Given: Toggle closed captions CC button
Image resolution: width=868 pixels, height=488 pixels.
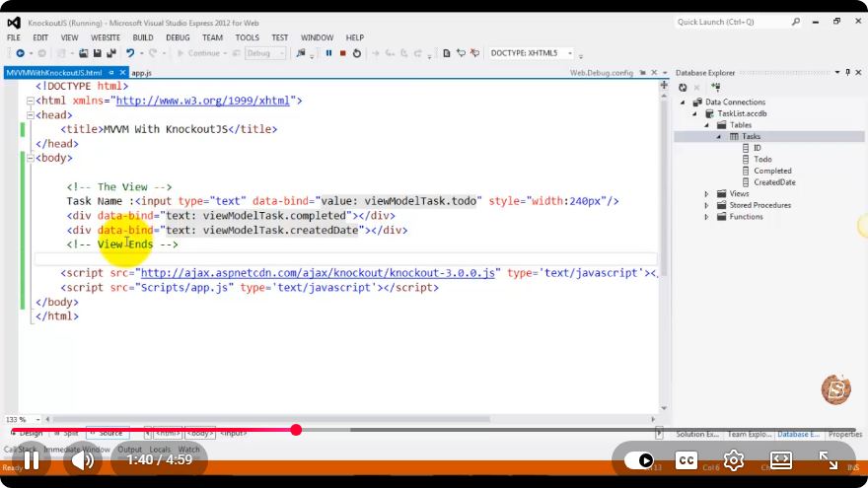Looking at the screenshot, I should (687, 460).
